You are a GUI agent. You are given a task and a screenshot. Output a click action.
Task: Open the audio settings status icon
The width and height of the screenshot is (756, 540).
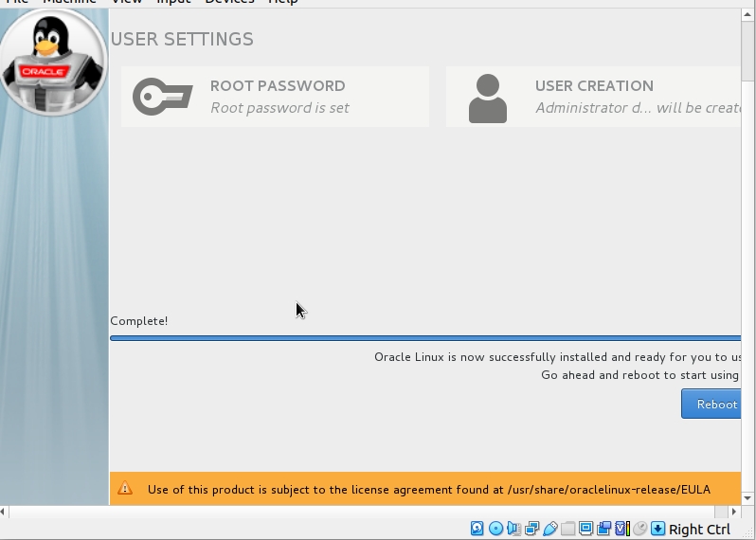pos(514,529)
